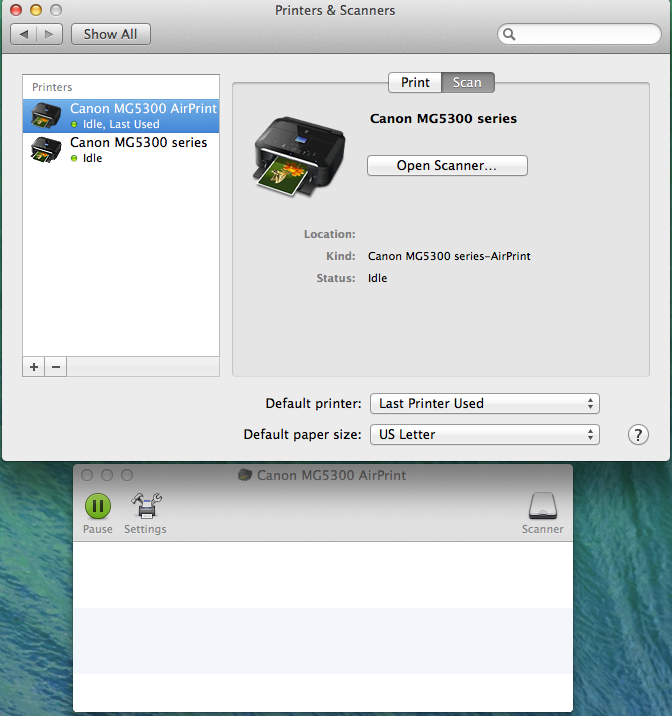Click Show All preferences button
Viewport: 672px width, 716px height.
point(110,34)
